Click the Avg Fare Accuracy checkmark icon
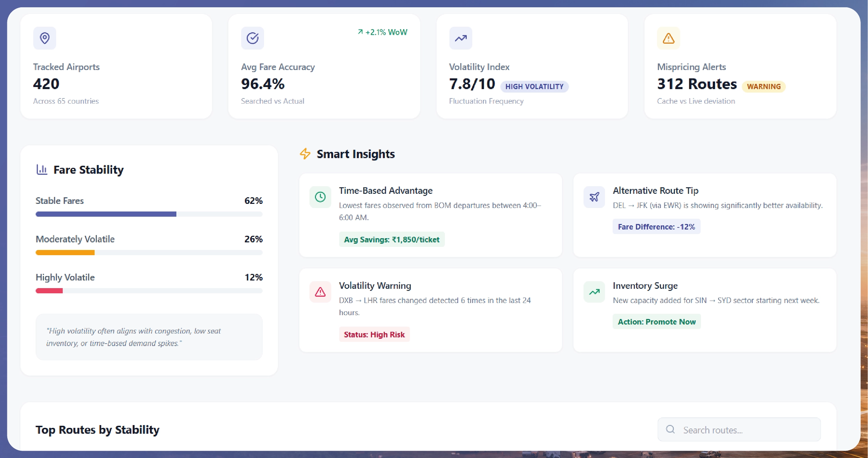The image size is (868, 458). 252,38
